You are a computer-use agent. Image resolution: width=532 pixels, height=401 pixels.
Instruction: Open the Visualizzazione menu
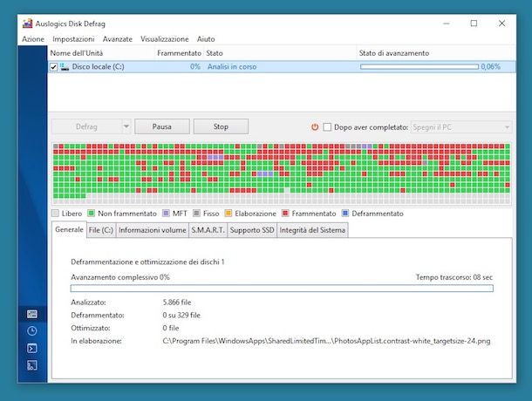(165, 39)
